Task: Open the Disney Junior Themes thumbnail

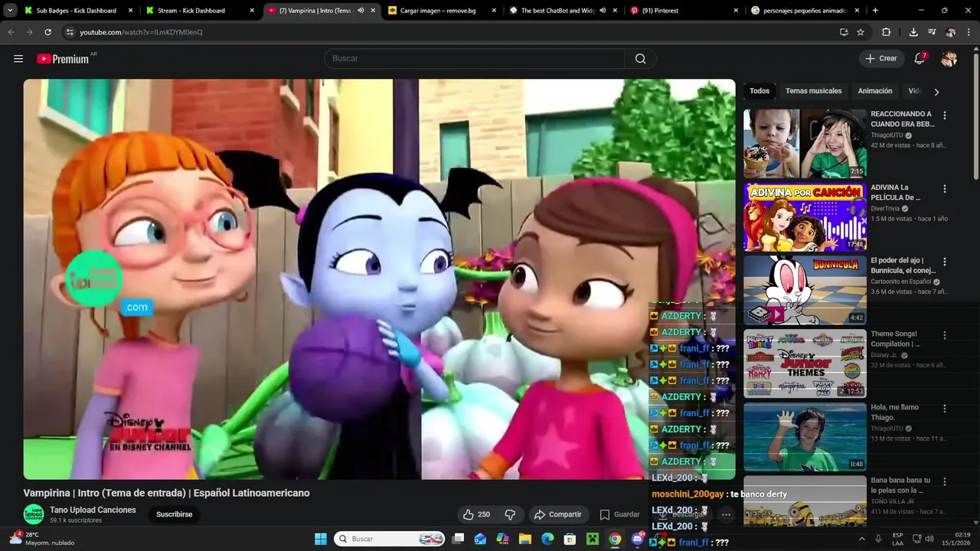Action: [x=805, y=364]
